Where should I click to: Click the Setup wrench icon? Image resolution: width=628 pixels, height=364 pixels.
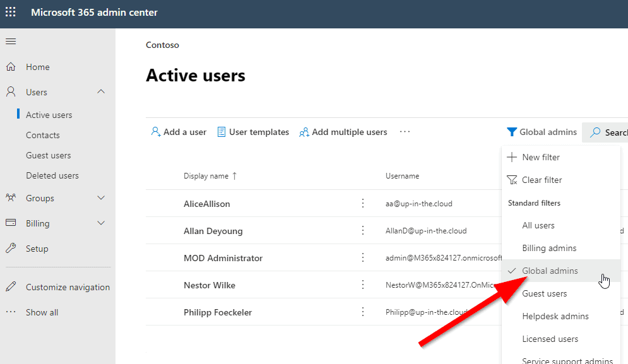click(x=11, y=249)
